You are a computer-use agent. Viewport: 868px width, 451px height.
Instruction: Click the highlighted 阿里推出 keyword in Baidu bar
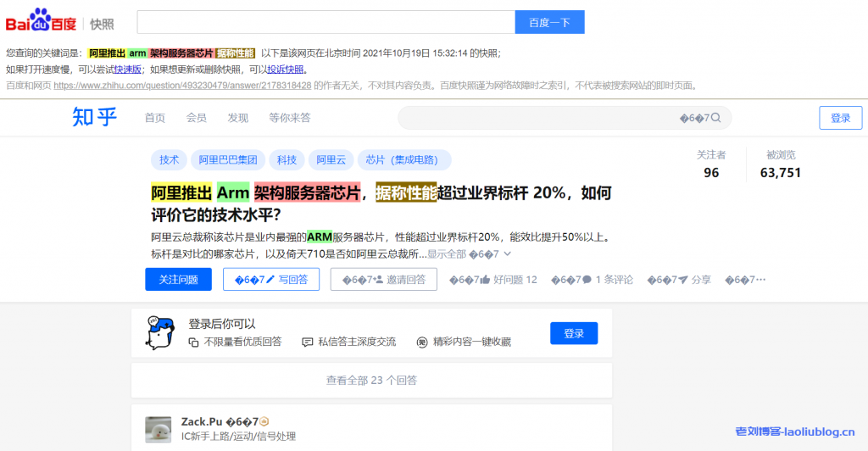coord(108,53)
